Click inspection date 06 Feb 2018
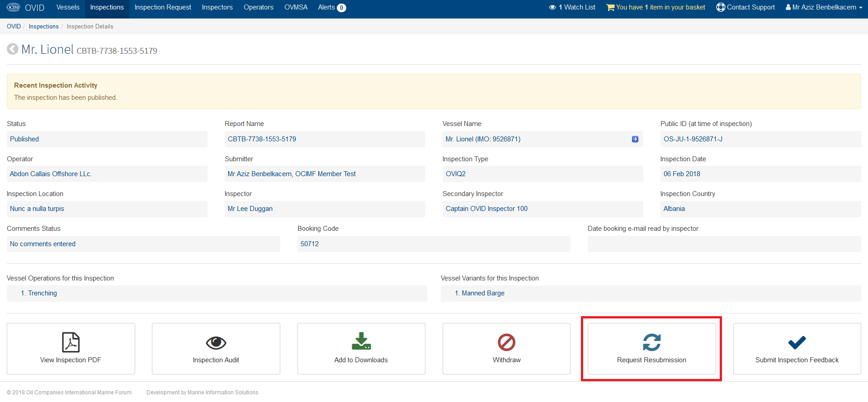 tap(761, 174)
